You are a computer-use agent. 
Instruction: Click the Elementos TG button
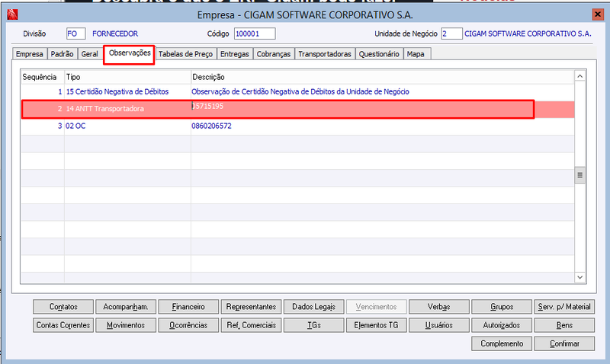(x=376, y=325)
